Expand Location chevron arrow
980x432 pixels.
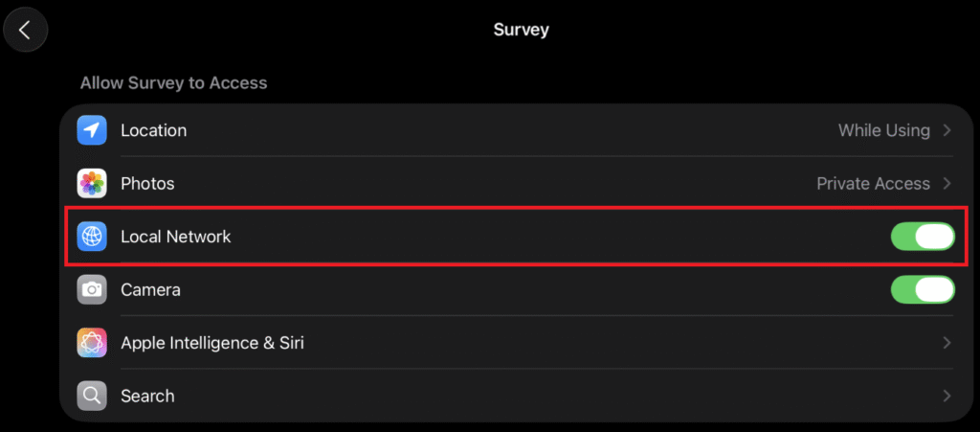(x=947, y=130)
